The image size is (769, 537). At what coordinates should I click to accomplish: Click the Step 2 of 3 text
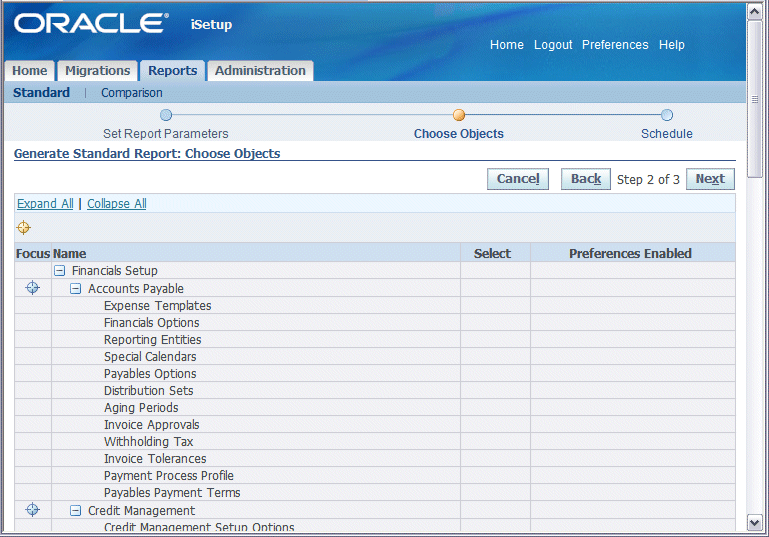(x=648, y=179)
